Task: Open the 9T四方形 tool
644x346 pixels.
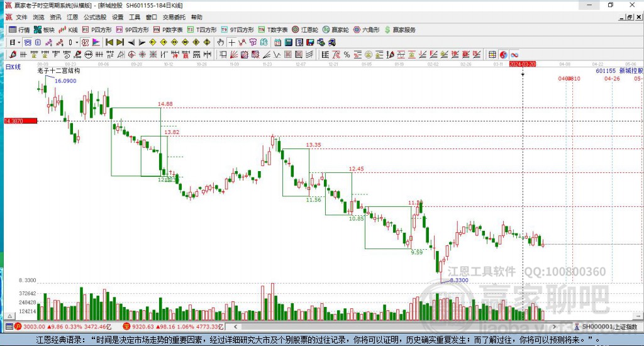Action: [237, 30]
